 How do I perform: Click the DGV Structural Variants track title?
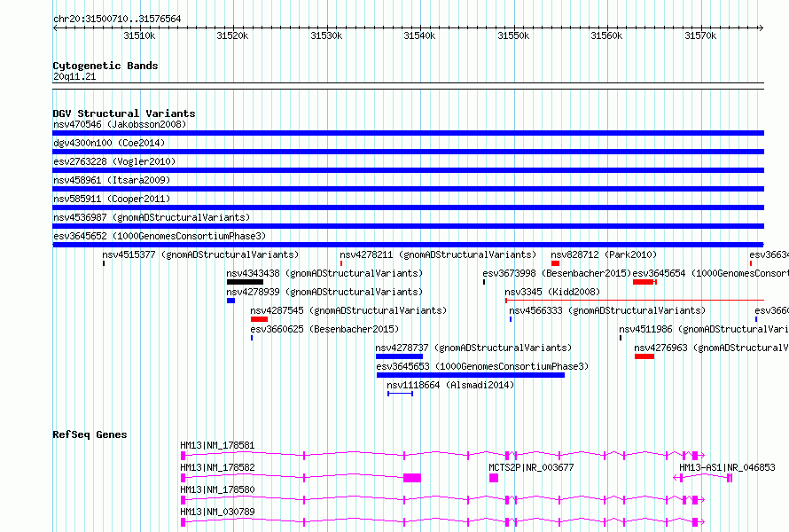click(x=124, y=113)
